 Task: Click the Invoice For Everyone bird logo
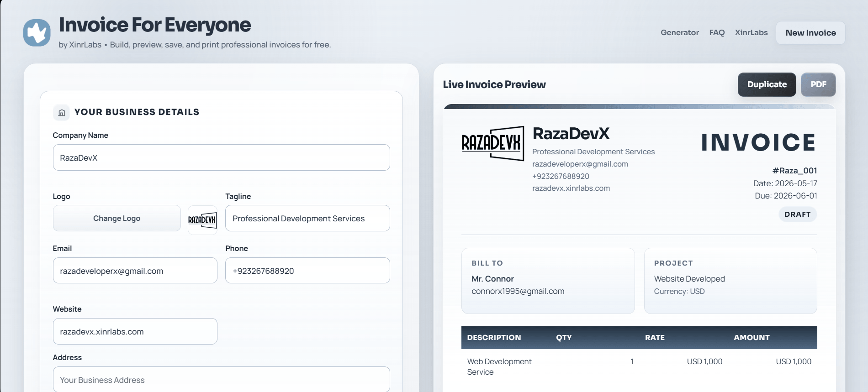click(x=37, y=33)
